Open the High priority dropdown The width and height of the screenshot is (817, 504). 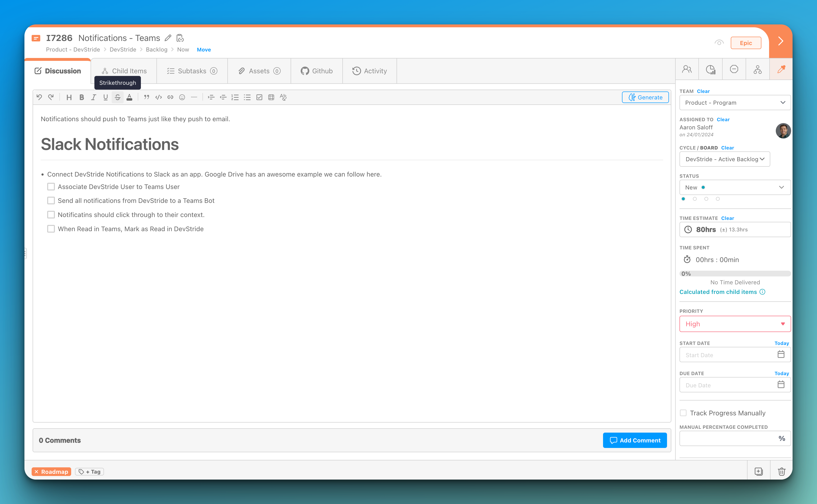[x=735, y=324]
